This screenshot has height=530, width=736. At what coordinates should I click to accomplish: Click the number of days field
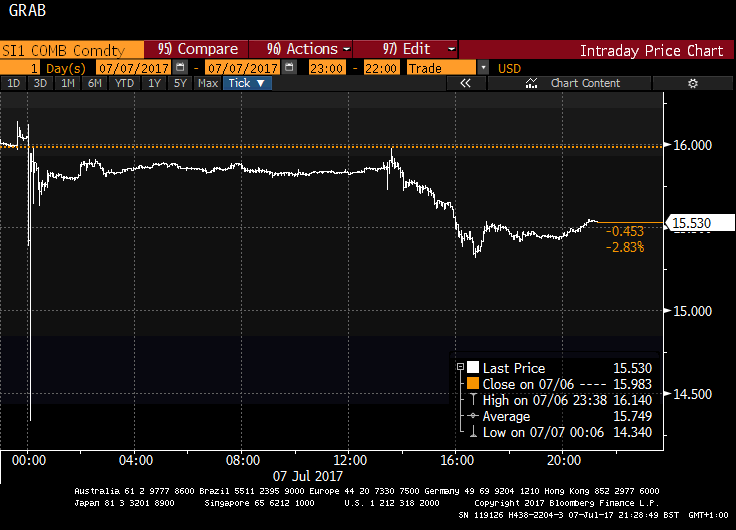[x=20, y=68]
